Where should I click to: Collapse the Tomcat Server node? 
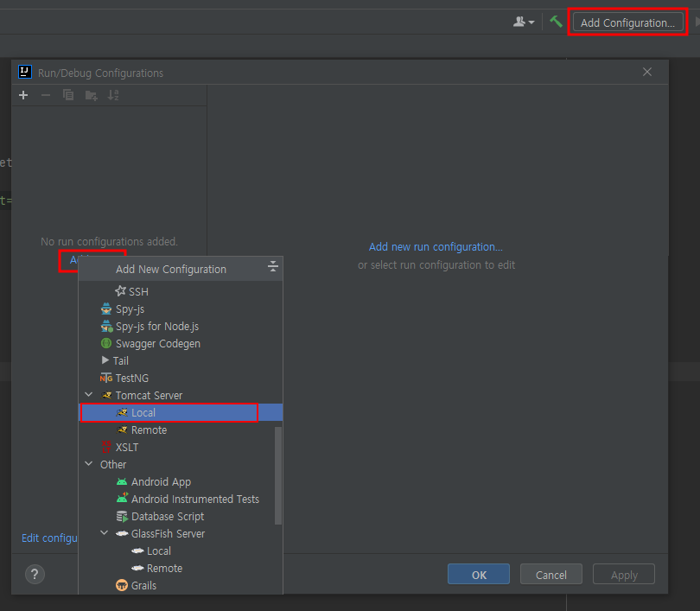pyautogui.click(x=89, y=395)
